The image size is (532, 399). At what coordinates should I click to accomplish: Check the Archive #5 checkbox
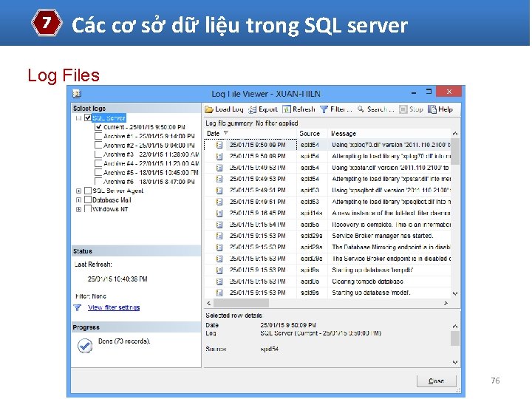click(98, 172)
